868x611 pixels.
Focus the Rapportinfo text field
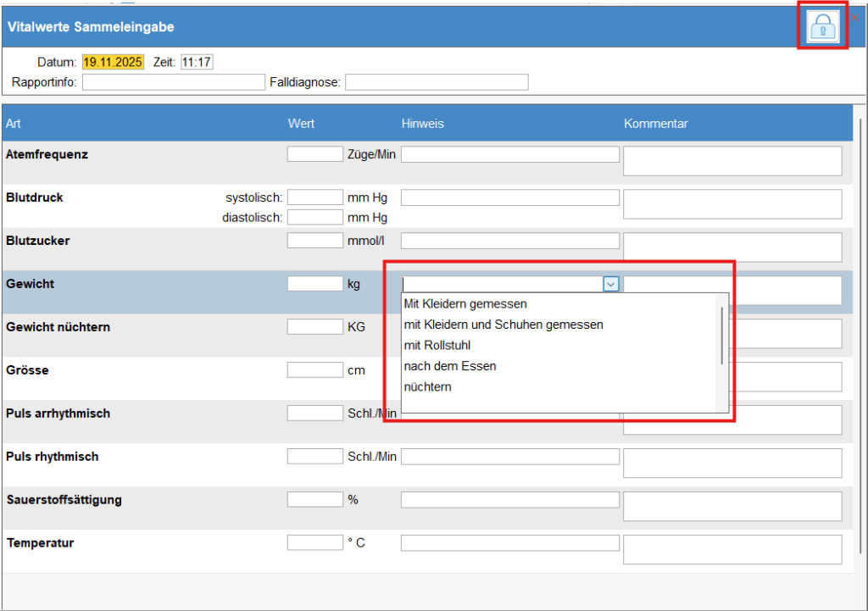coord(173,82)
